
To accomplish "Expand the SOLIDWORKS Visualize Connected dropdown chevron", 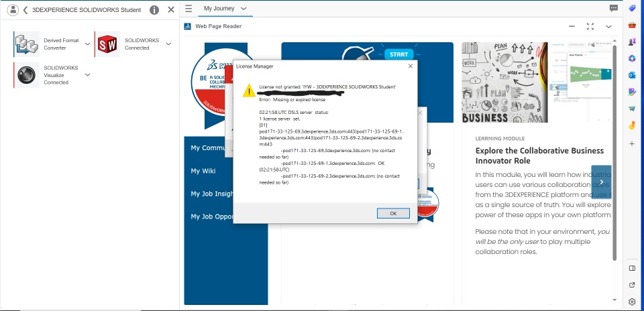I will coord(87,74).
